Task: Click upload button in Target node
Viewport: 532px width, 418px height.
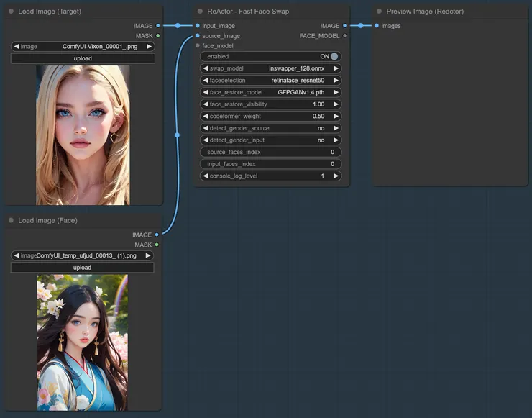Action: click(83, 58)
